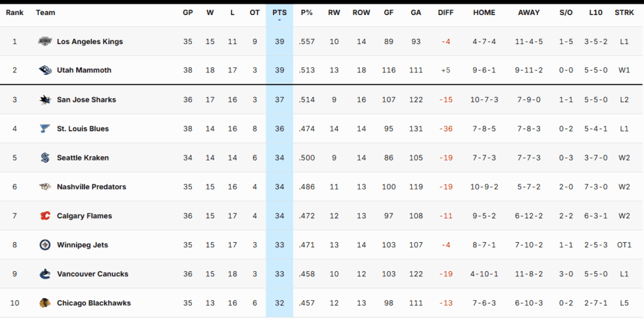Image resolution: width=644 pixels, height=319 pixels.
Task: Click the Utah Mammoth logo
Action: pos(45,70)
